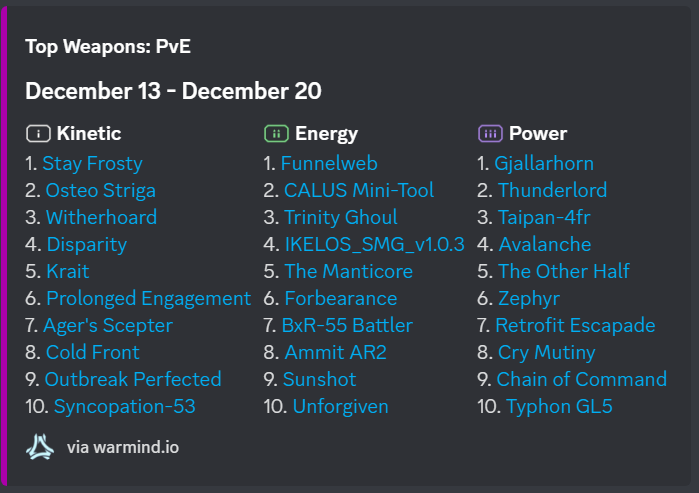This screenshot has width=699, height=493.
Task: Click the Energy ammo slot icon
Action: [276, 134]
